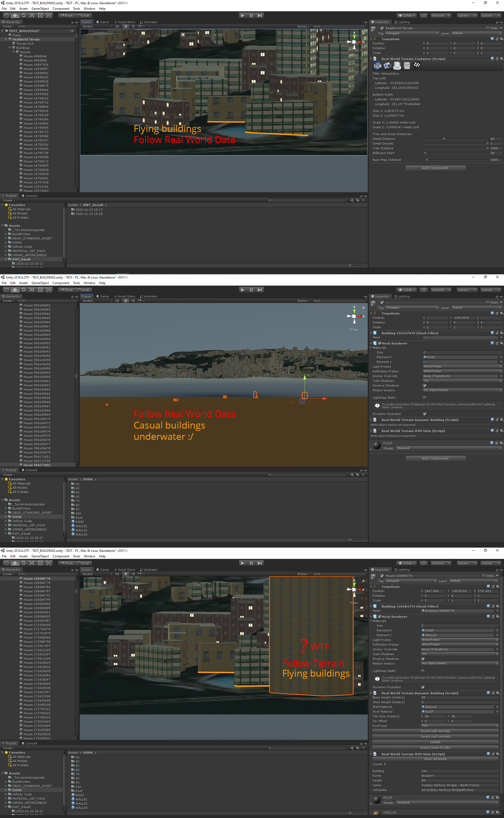Click the RAW export icon in Terrain Container
504x818 pixels.
(x=397, y=65)
